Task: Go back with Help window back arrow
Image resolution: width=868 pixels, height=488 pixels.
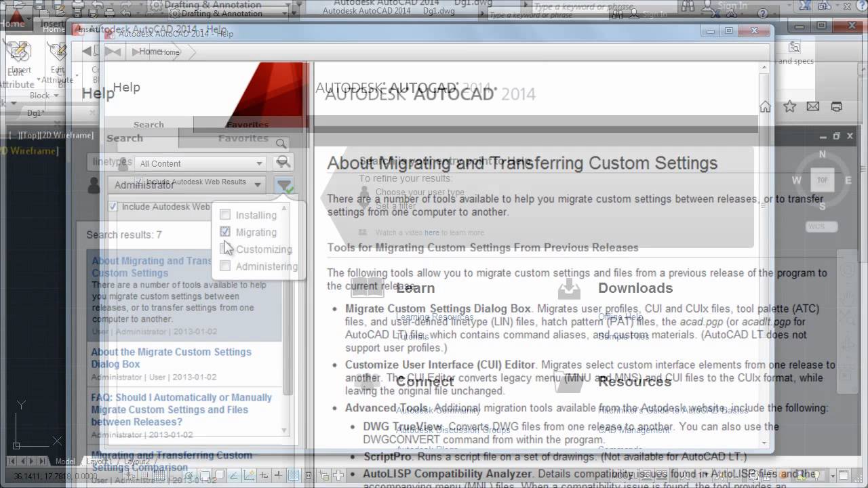Action: pyautogui.click(x=87, y=52)
